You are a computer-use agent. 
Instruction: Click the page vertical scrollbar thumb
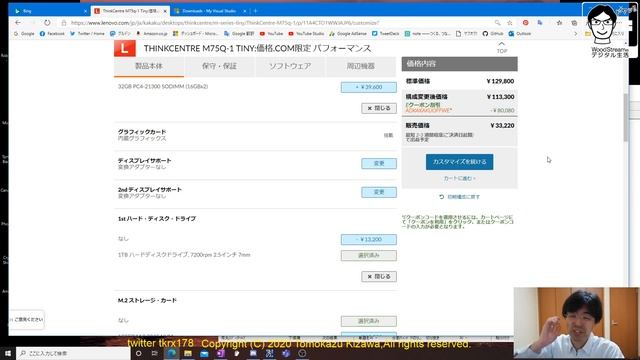(626, 118)
